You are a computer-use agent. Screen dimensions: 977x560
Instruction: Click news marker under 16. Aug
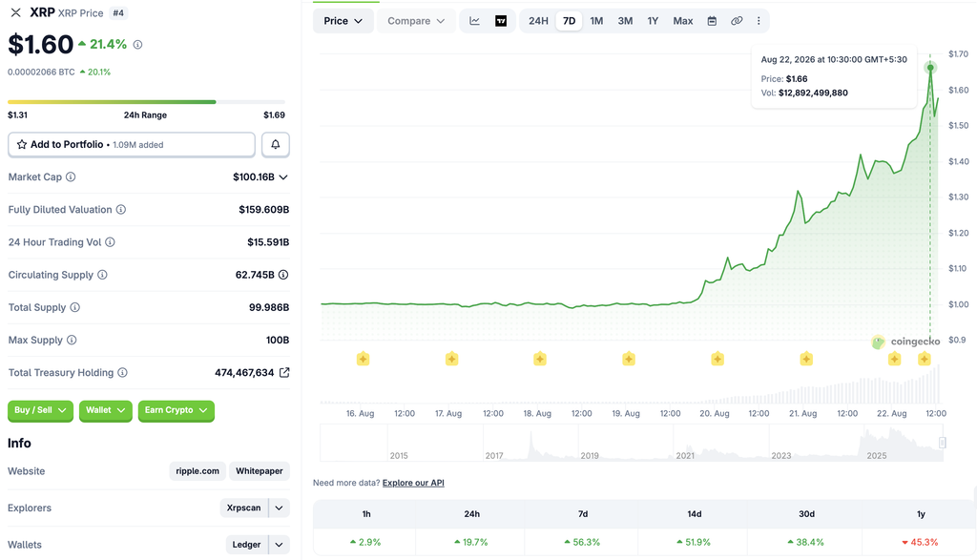point(363,359)
